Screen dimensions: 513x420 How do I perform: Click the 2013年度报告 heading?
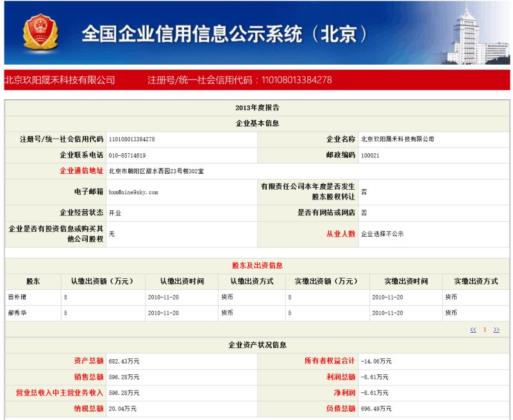(257, 108)
